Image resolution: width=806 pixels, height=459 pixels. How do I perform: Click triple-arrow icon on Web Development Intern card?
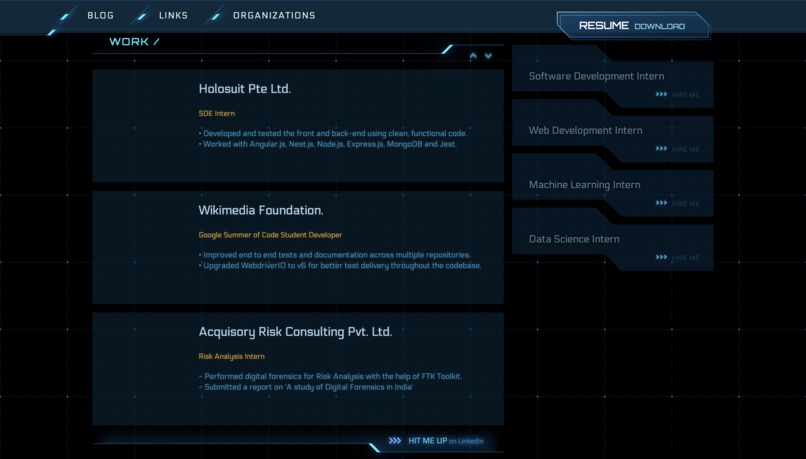pos(662,149)
